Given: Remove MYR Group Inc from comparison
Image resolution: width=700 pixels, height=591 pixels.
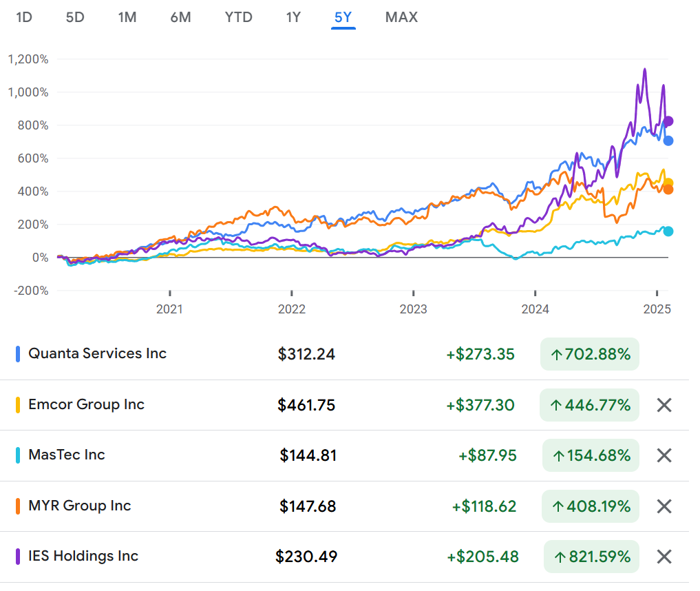Looking at the screenshot, I should [664, 506].
